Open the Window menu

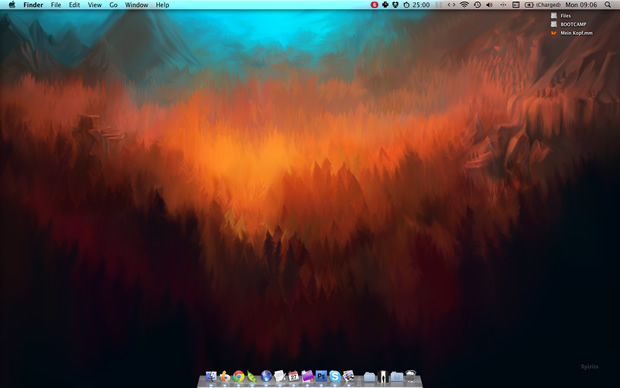tap(136, 5)
